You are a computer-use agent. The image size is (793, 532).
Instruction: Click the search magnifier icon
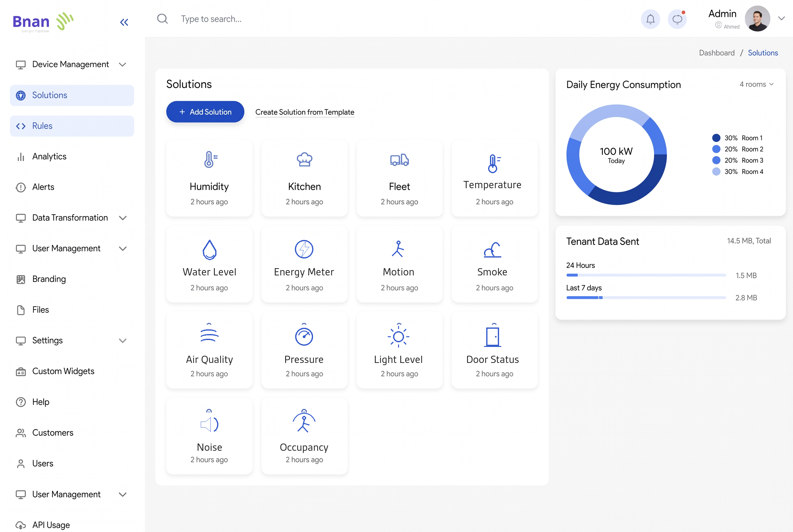pos(162,19)
